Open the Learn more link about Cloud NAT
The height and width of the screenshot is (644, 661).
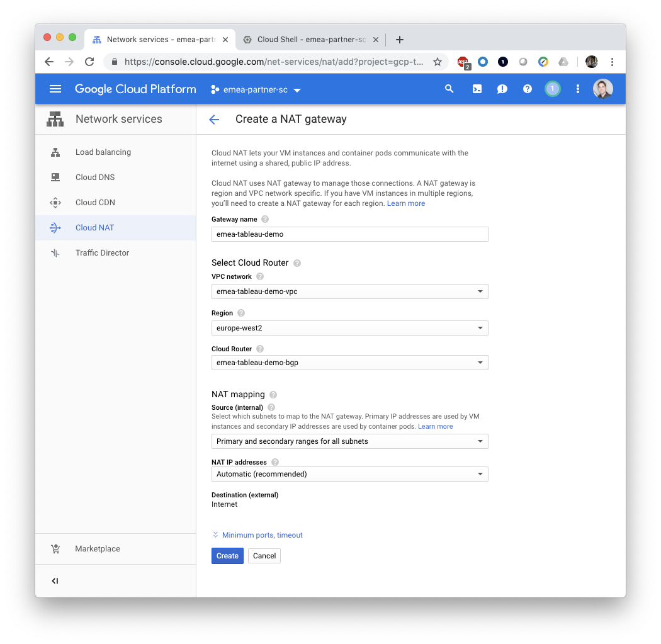[406, 203]
